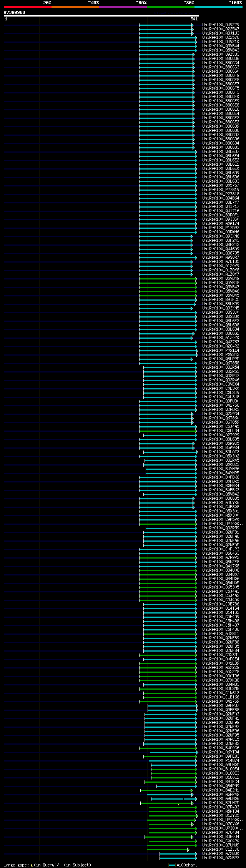Click the red 20% identity legend segment
Screen dimensions: 246x868
(28, 7)
